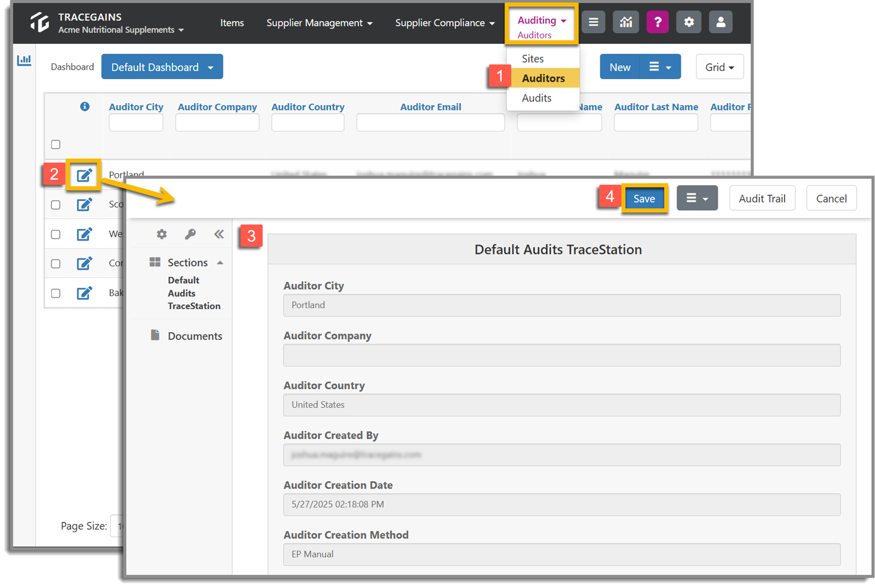Click the gear icon in form sidebar
Image resolution: width=875 pixels, height=588 pixels.
click(162, 234)
